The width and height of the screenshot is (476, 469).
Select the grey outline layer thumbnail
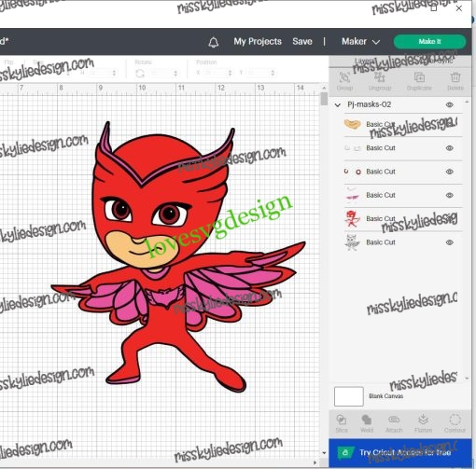[352, 242]
